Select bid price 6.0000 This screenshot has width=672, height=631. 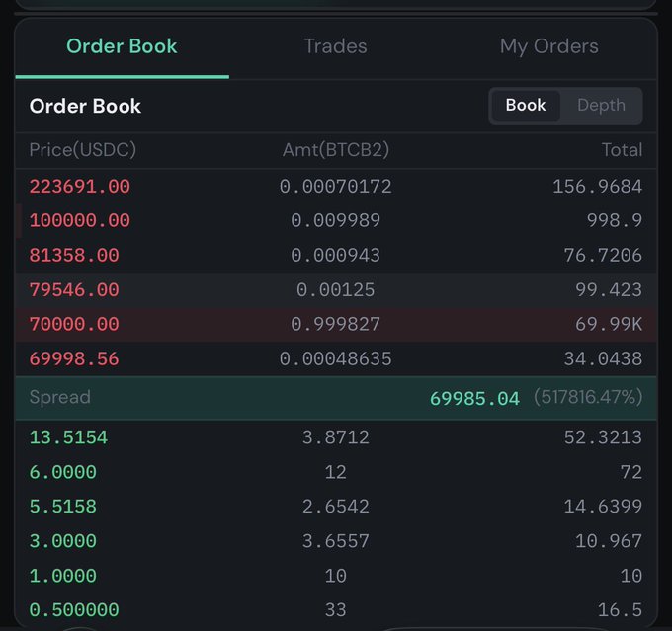pyautogui.click(x=63, y=472)
